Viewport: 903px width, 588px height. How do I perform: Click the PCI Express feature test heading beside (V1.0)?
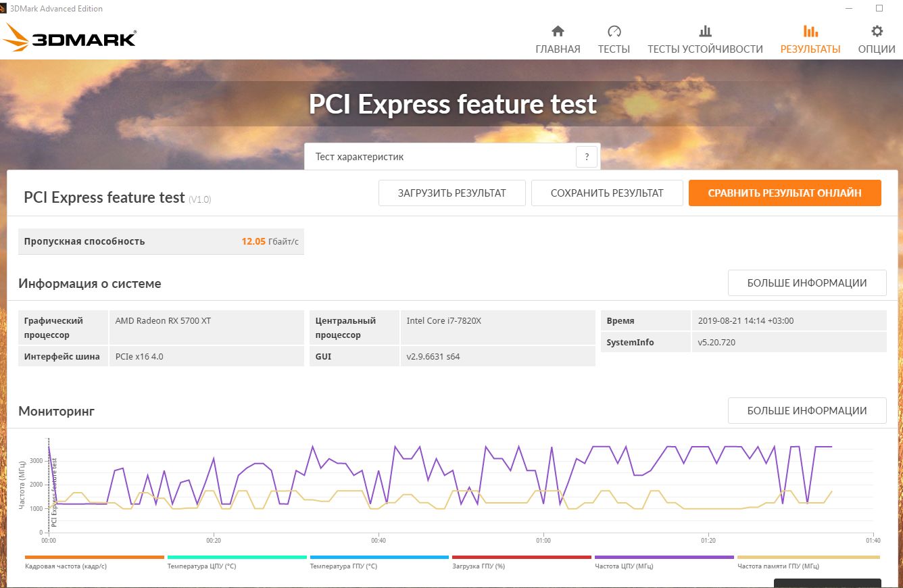pyautogui.click(x=104, y=197)
